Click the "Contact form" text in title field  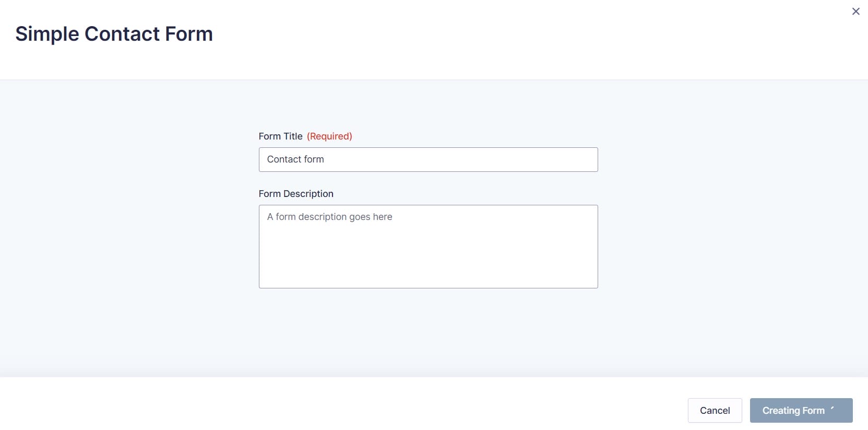click(295, 159)
